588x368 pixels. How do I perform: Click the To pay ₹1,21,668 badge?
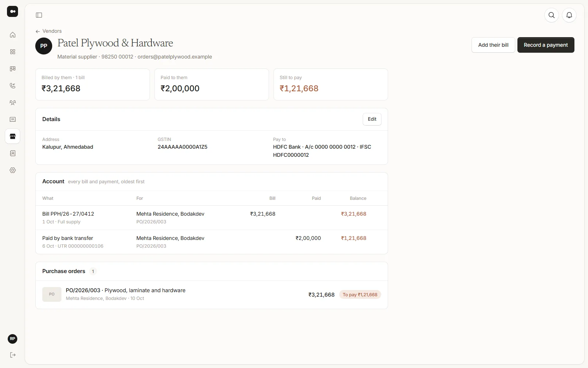(360, 295)
